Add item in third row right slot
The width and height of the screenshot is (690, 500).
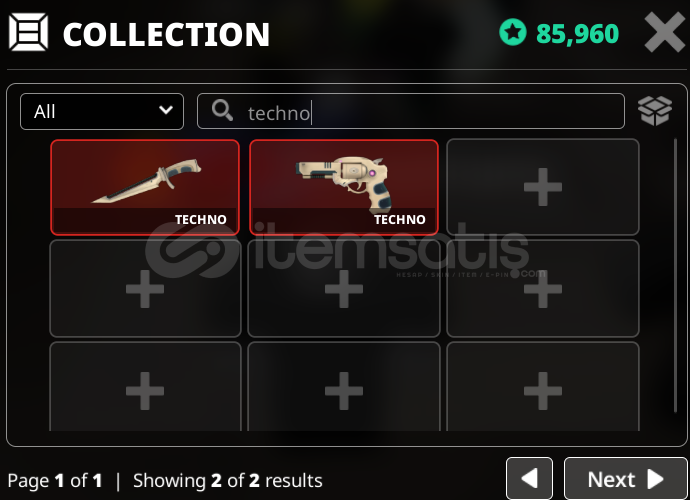point(543,387)
